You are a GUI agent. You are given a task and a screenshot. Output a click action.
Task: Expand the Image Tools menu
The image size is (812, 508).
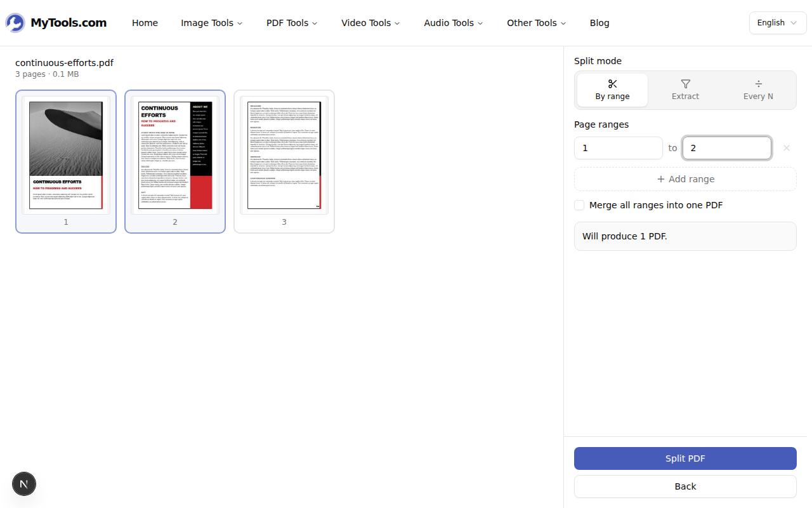point(211,23)
